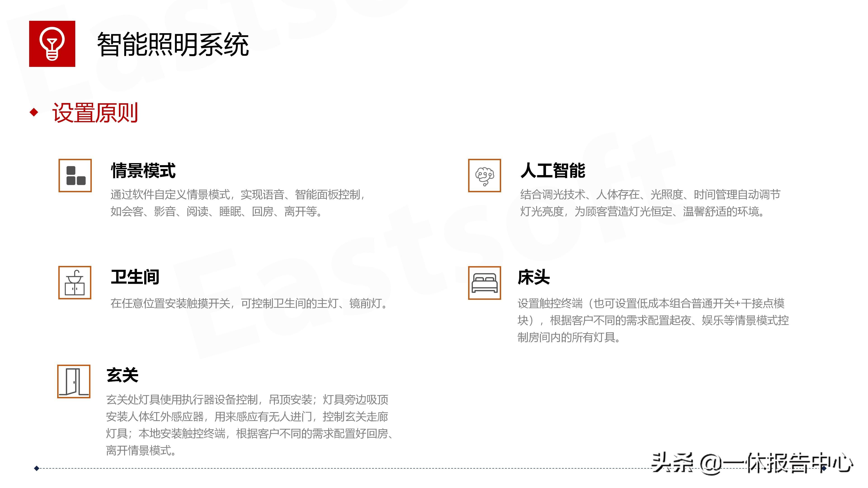Click the 人工智能 brain icon
Screen dimensions: 868x488
pyautogui.click(x=484, y=176)
